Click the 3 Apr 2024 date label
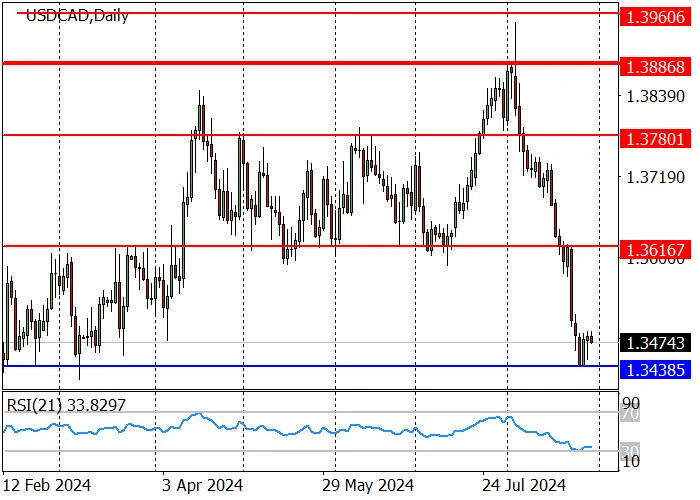 202,485
